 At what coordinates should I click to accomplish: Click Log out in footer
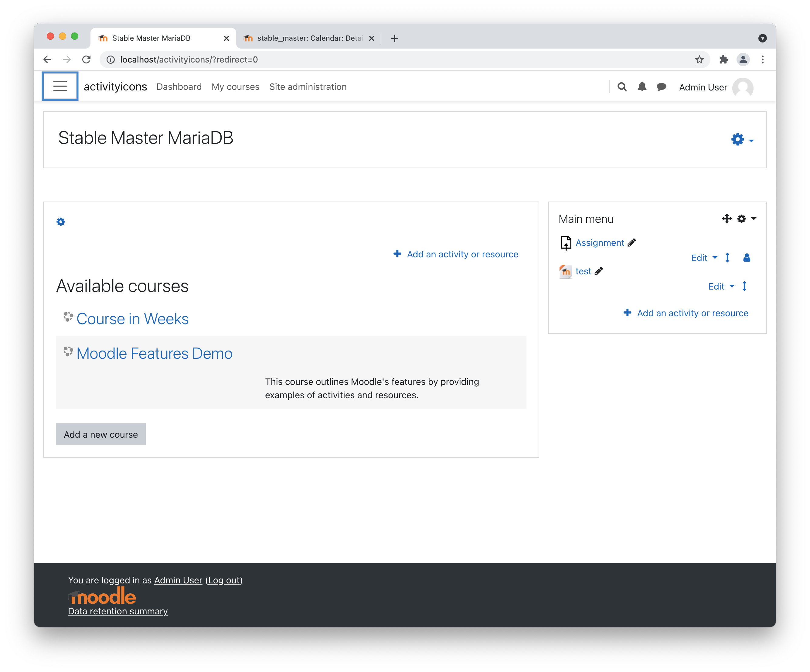tap(224, 580)
